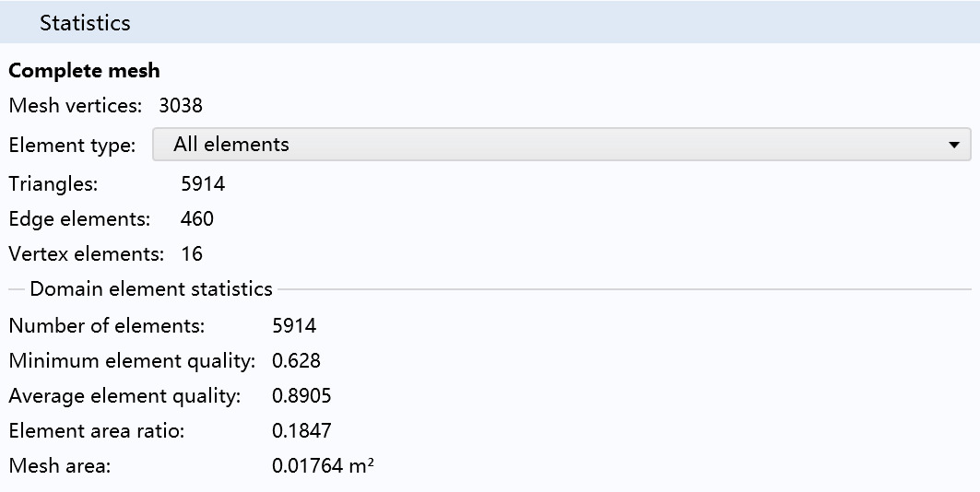Screen dimensions: 980x492
Task: Collapse the Statistics section header
Action: [x=490, y=22]
